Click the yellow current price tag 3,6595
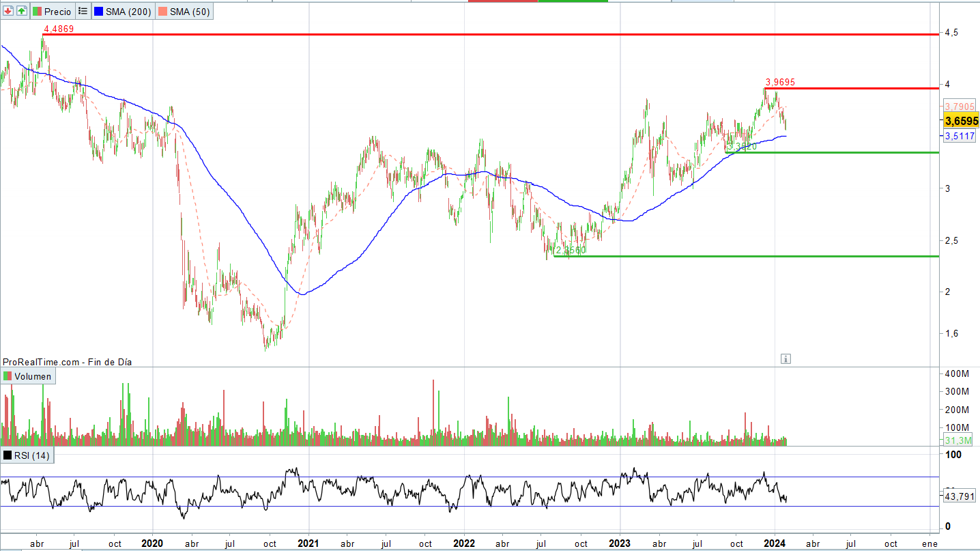Screen dimensions: 980x551 962,121
